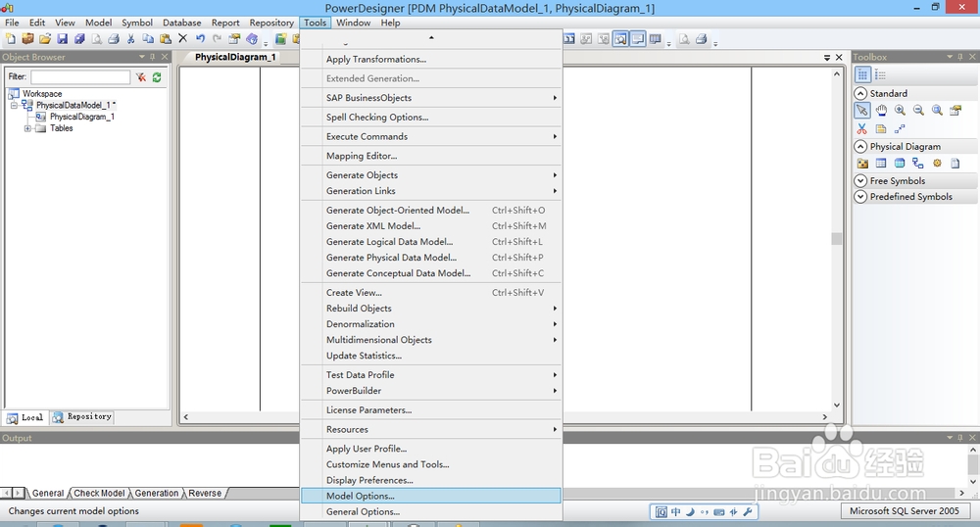The width and height of the screenshot is (980, 527).
Task: Select PhysicalDiagram_1 in the Object Browser tree
Action: [82, 117]
